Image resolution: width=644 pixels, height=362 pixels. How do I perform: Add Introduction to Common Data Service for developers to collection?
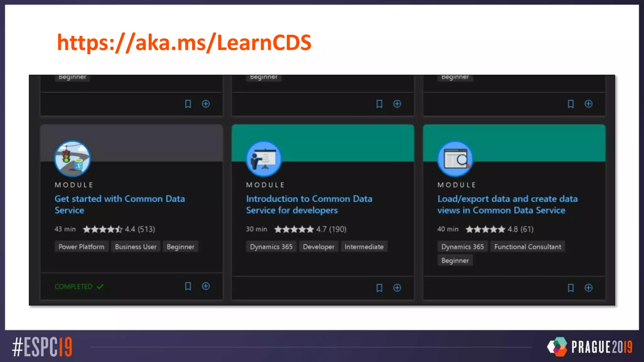pyautogui.click(x=397, y=288)
